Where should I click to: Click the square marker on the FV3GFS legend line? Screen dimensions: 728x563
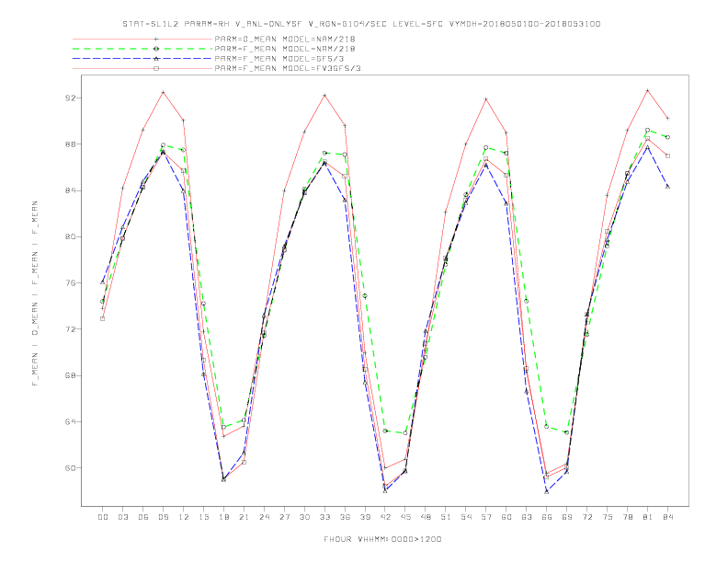pos(156,68)
